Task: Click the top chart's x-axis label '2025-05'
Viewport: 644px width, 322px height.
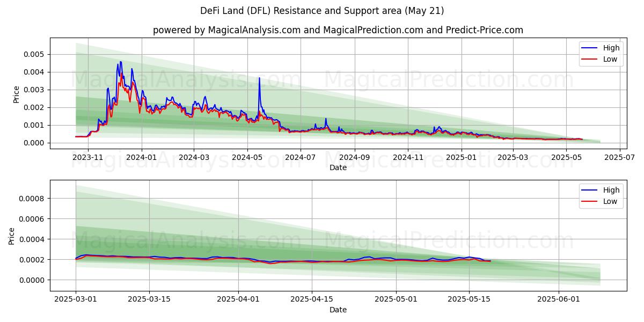Action: (x=566, y=157)
